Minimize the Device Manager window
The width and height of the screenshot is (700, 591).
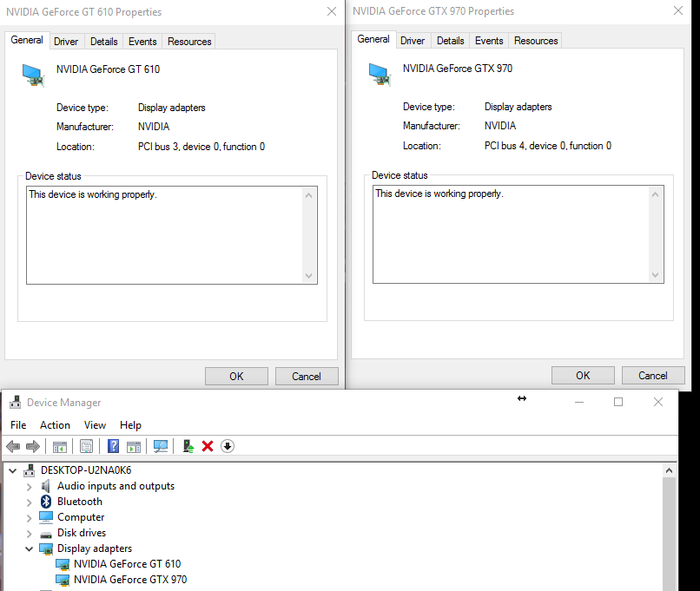tap(579, 402)
